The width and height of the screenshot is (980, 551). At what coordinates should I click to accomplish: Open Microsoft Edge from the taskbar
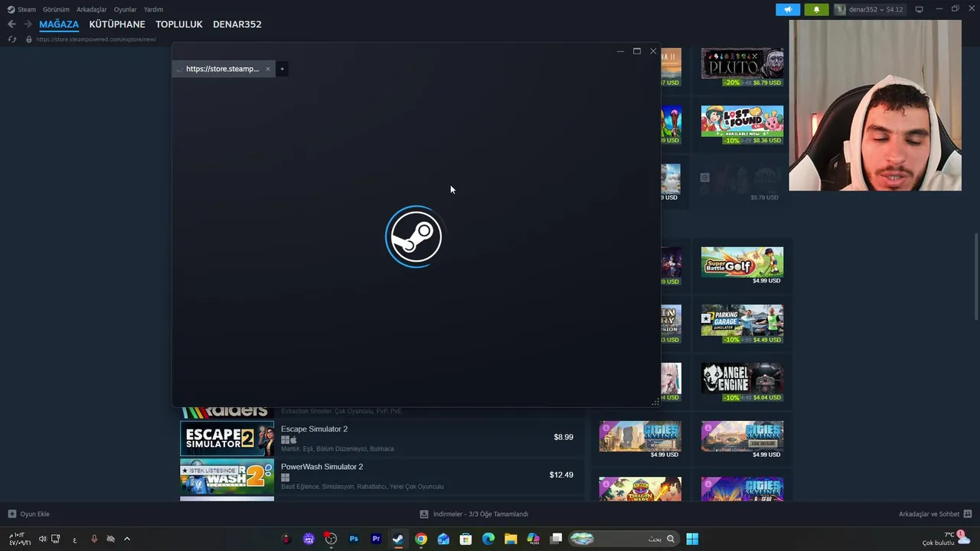coord(488,539)
